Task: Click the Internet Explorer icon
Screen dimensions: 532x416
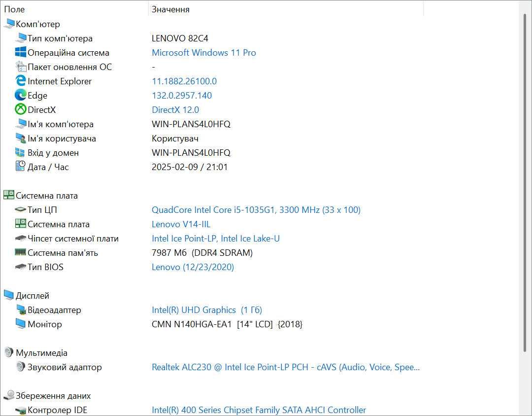Action: pyautogui.click(x=21, y=81)
